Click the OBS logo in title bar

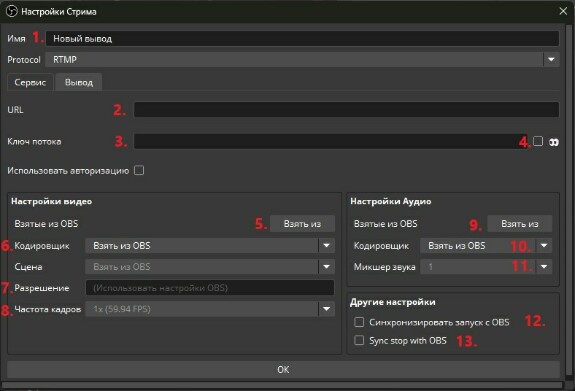click(x=12, y=11)
